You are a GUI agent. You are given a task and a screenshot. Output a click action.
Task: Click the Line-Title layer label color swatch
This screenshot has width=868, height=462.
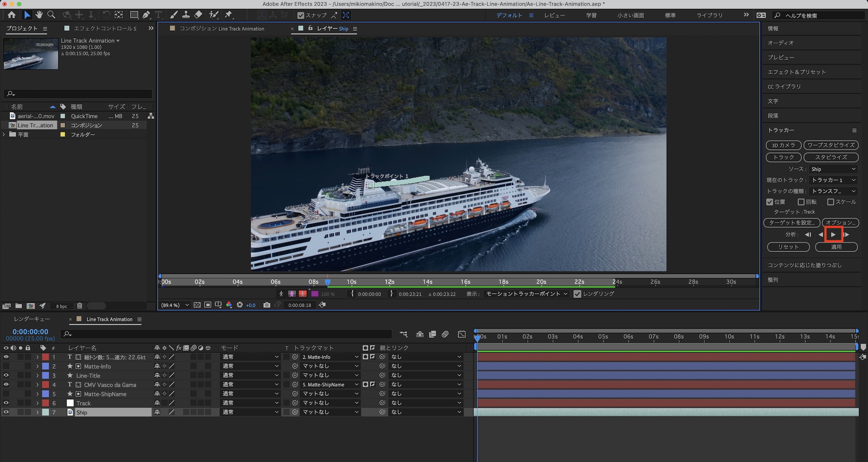[46, 376]
